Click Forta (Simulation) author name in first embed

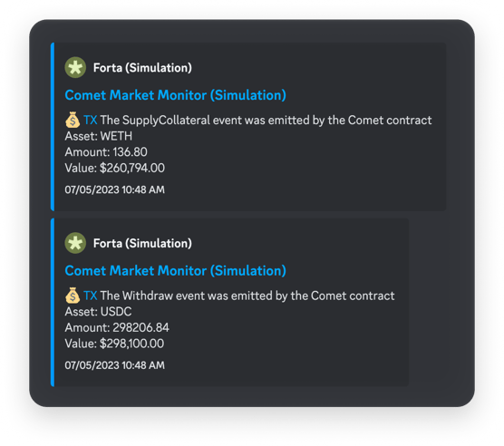tap(142, 68)
